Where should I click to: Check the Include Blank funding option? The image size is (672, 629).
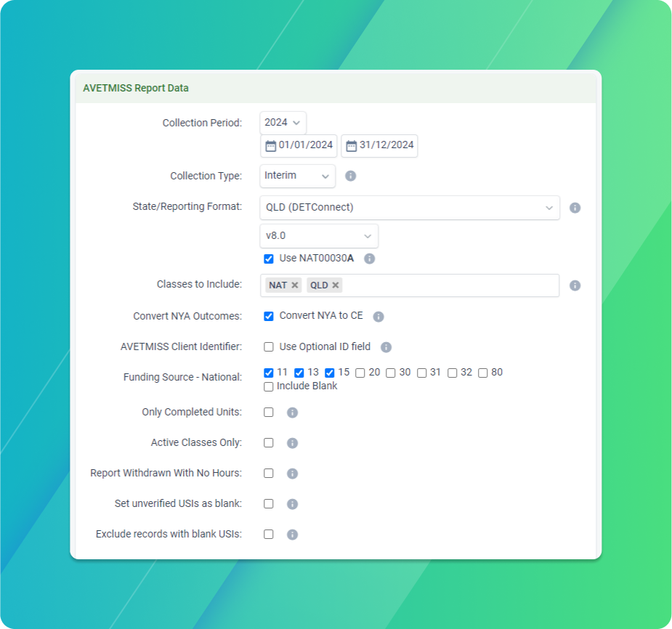click(x=268, y=386)
